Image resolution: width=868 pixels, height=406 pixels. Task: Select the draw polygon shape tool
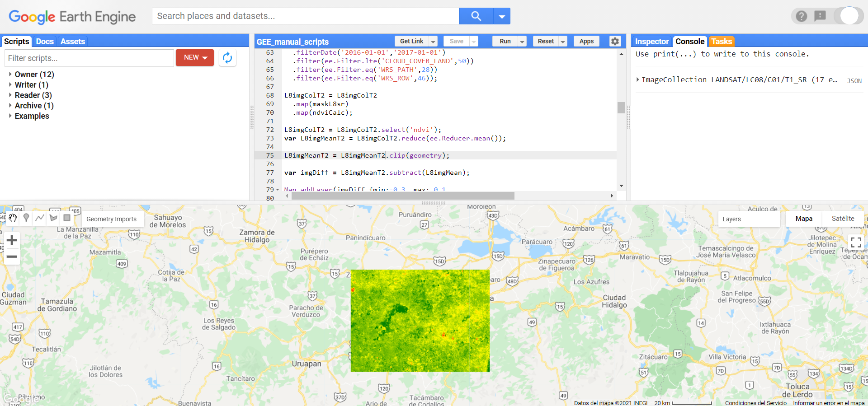point(53,218)
